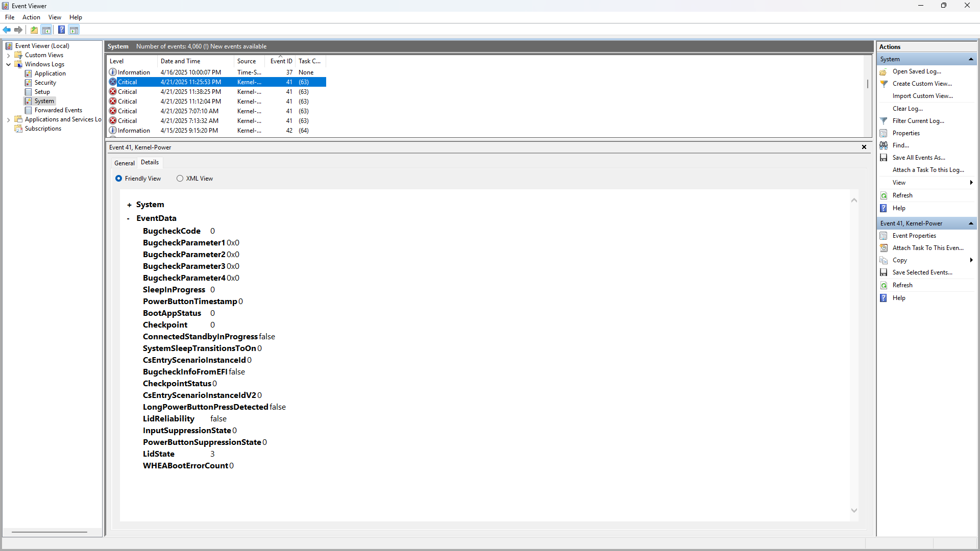The width and height of the screenshot is (980, 551).
Task: Sort by the Source column header
Action: pos(250,61)
